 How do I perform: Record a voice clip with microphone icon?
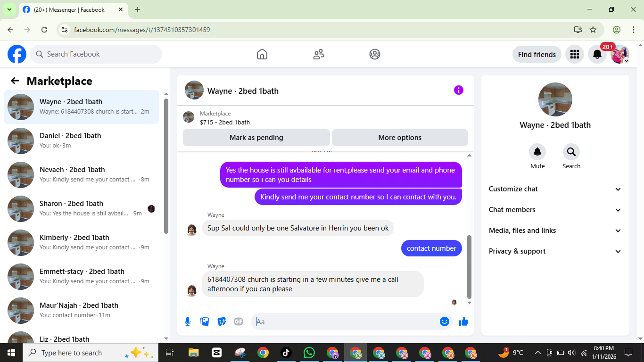coord(188,321)
